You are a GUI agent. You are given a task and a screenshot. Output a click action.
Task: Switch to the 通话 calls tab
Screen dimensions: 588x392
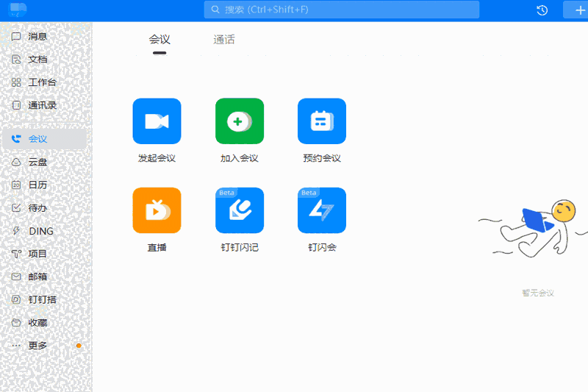[x=224, y=40]
